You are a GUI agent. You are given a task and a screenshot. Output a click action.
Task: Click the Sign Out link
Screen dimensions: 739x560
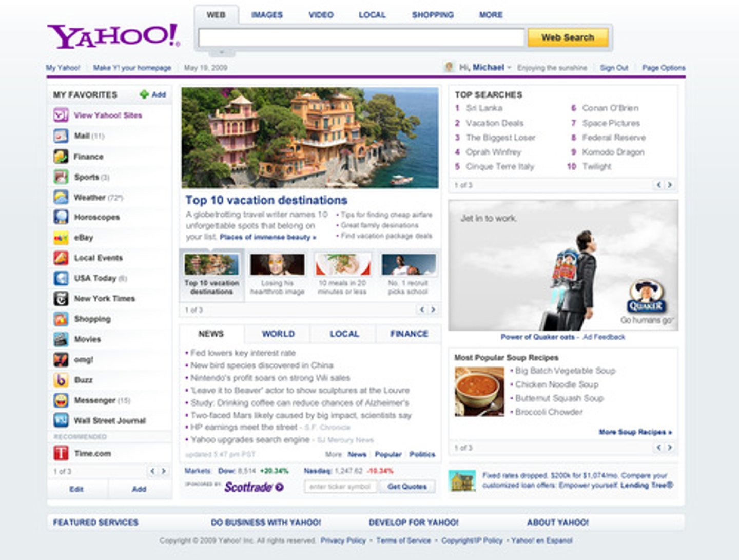pyautogui.click(x=614, y=68)
